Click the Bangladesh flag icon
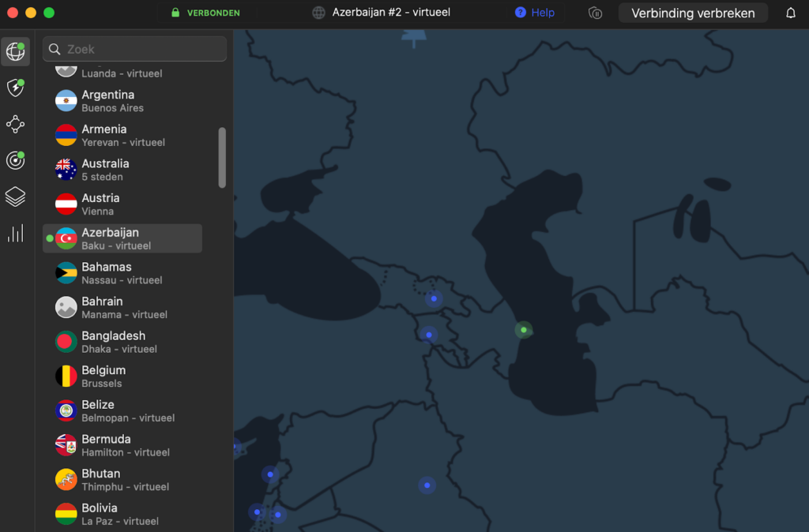The image size is (809, 532). point(66,342)
